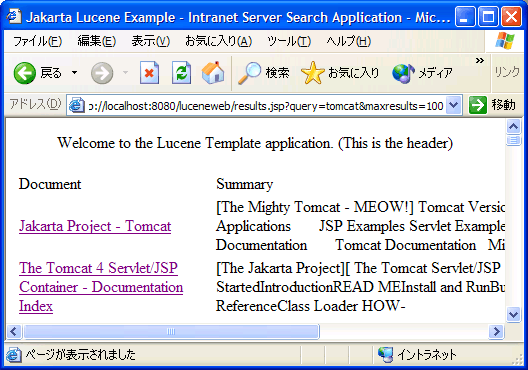The width and height of the screenshot is (528, 370).
Task: Click the Document column header text
Action: click(x=50, y=184)
